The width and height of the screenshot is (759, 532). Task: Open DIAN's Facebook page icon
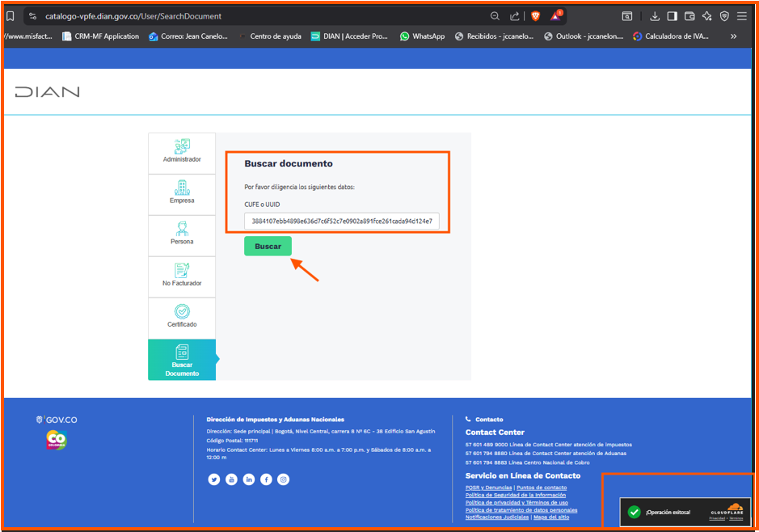pos(266,479)
